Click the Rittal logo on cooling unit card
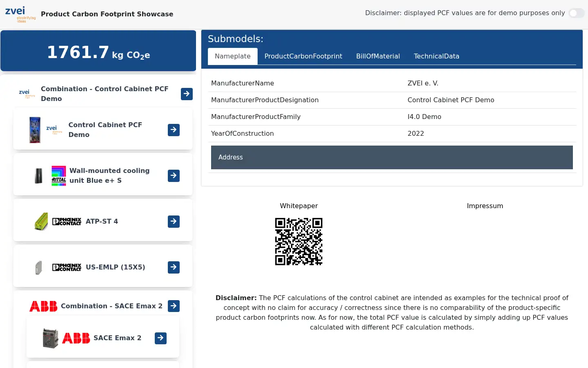588x368 pixels. tap(59, 176)
